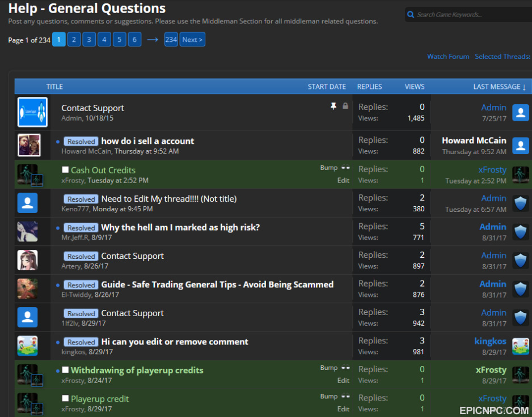The image size is (532, 417).
Task: Tick the Cash Out Credits checkbox
Action: click(x=65, y=169)
